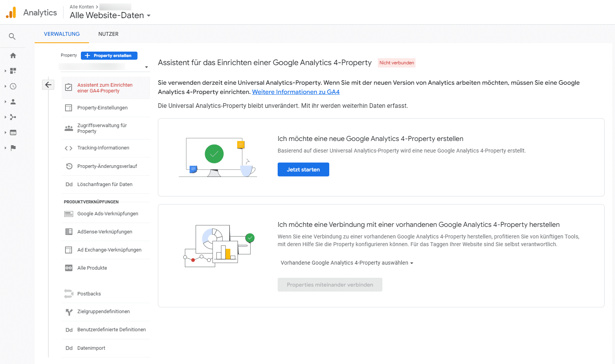615x364 pixels.
Task: Click the people icon for Zugriffsverwaltung
Action: tap(69, 128)
